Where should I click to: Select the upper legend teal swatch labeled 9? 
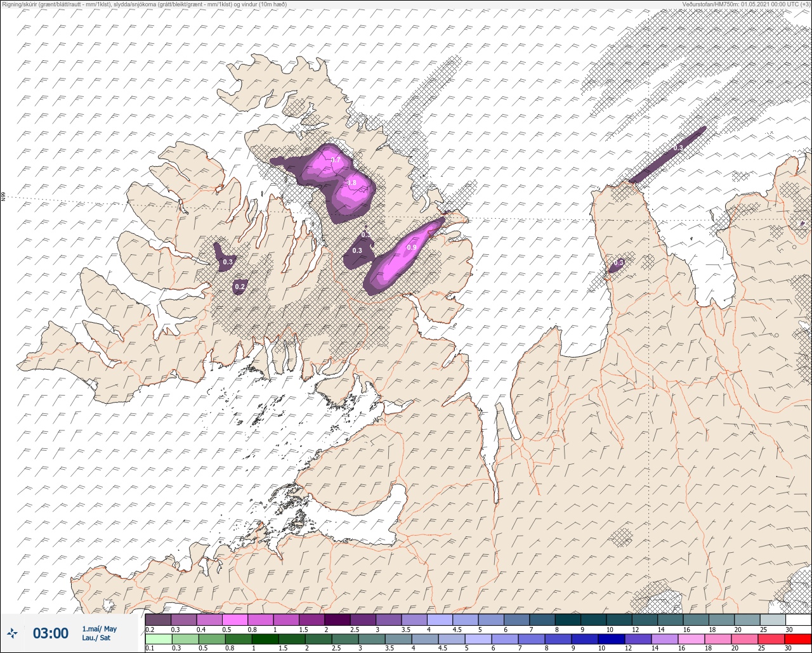pos(593,619)
